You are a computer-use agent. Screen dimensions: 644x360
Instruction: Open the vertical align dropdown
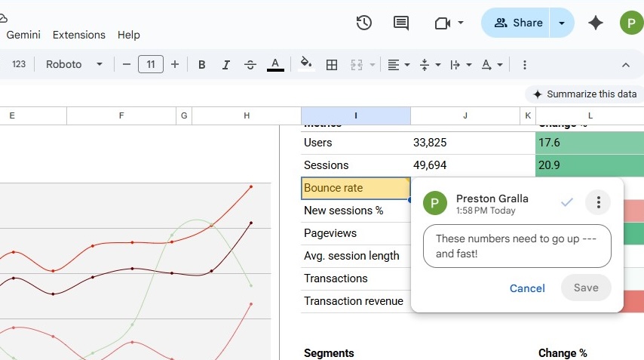point(430,64)
